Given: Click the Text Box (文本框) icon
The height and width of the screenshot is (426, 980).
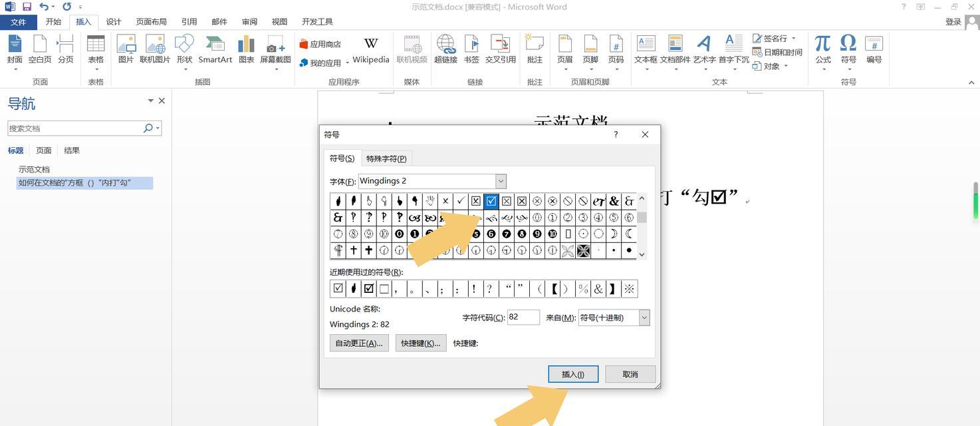Looking at the screenshot, I should pyautogui.click(x=646, y=45).
